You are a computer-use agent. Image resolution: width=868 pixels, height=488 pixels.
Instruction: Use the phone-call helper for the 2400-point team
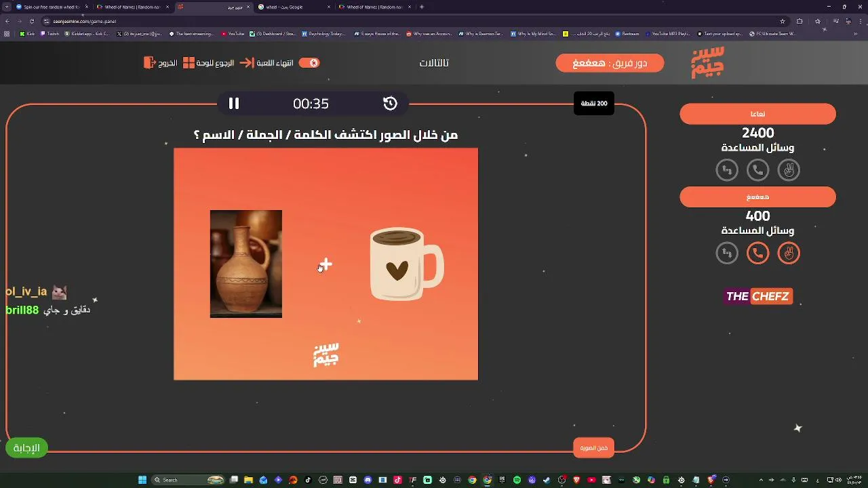pyautogui.click(x=757, y=170)
